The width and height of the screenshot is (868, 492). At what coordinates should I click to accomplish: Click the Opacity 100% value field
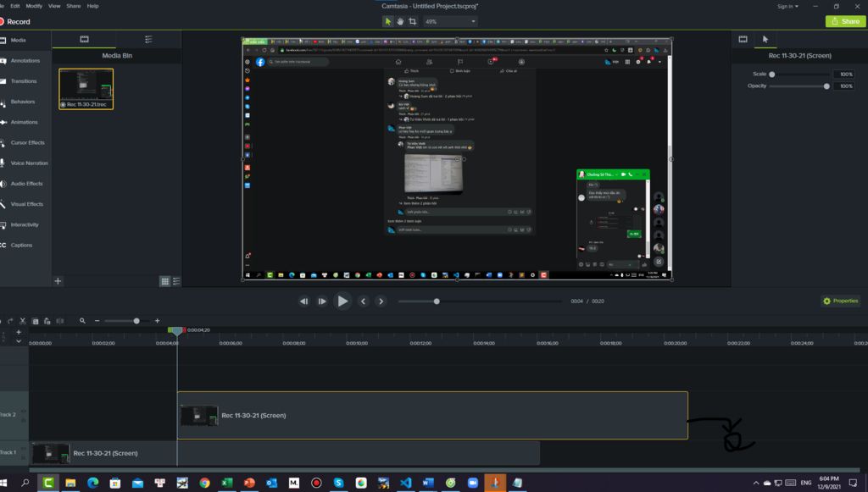pos(845,86)
